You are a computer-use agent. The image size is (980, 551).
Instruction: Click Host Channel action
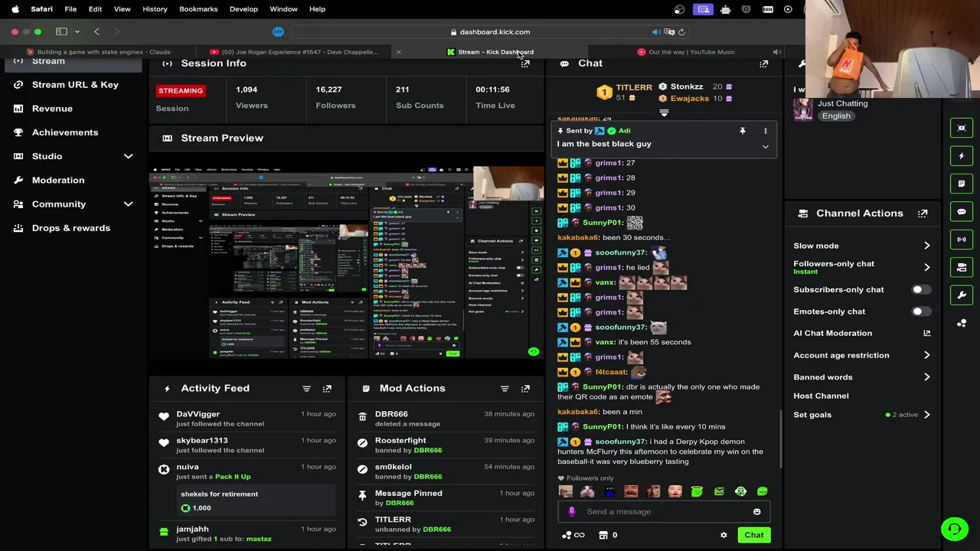pyautogui.click(x=821, y=396)
